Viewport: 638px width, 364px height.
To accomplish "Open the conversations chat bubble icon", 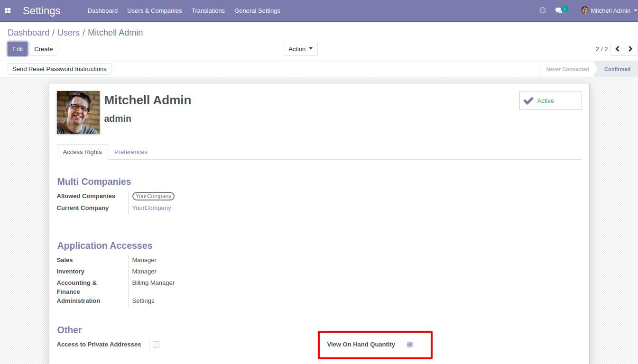I will [559, 10].
